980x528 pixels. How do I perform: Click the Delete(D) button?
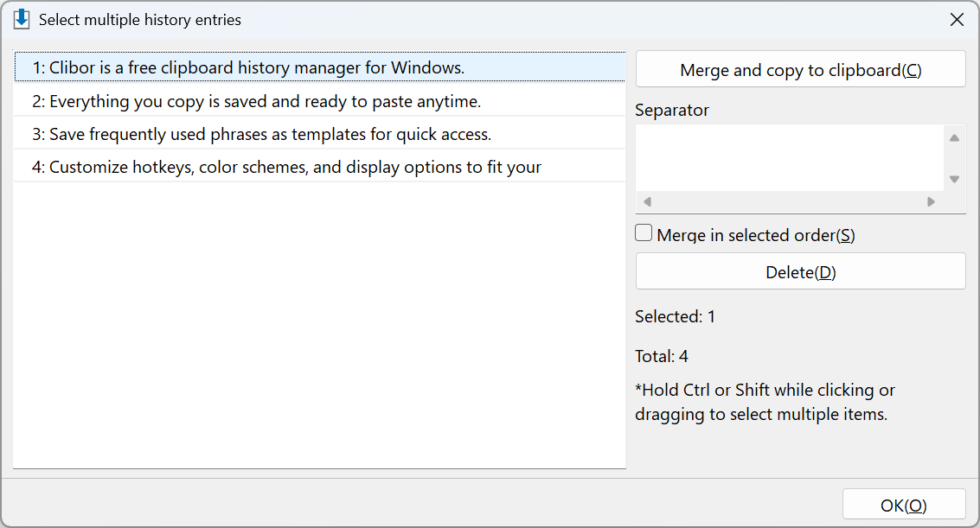tap(801, 271)
